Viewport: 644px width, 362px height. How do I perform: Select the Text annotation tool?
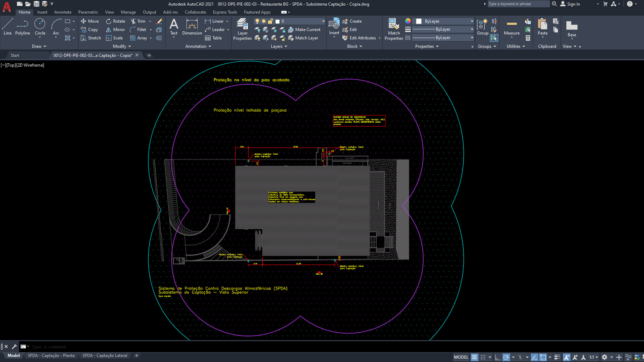tap(174, 27)
